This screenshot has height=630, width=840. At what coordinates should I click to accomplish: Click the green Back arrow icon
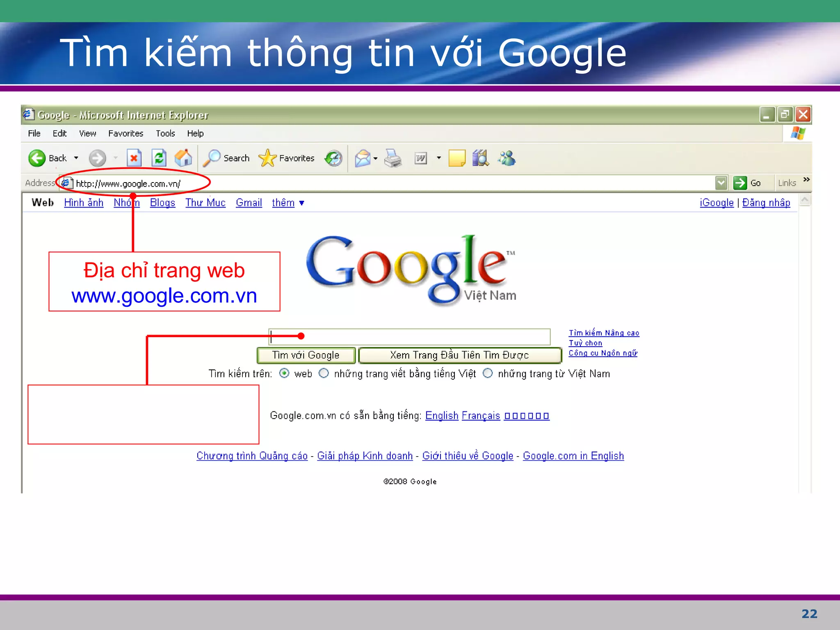coord(37,158)
